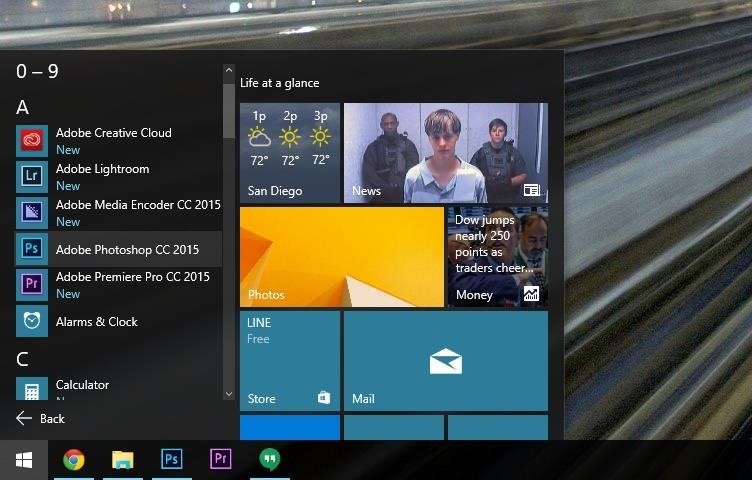Click the News newspaper icon
Screen dimensions: 752x480
pyautogui.click(x=532, y=190)
